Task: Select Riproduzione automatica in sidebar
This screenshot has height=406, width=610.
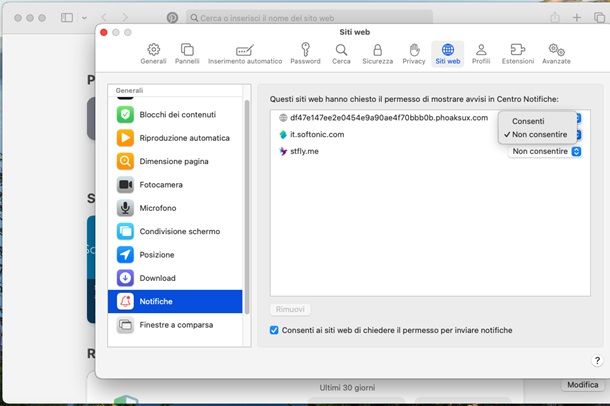Action: (x=175, y=138)
